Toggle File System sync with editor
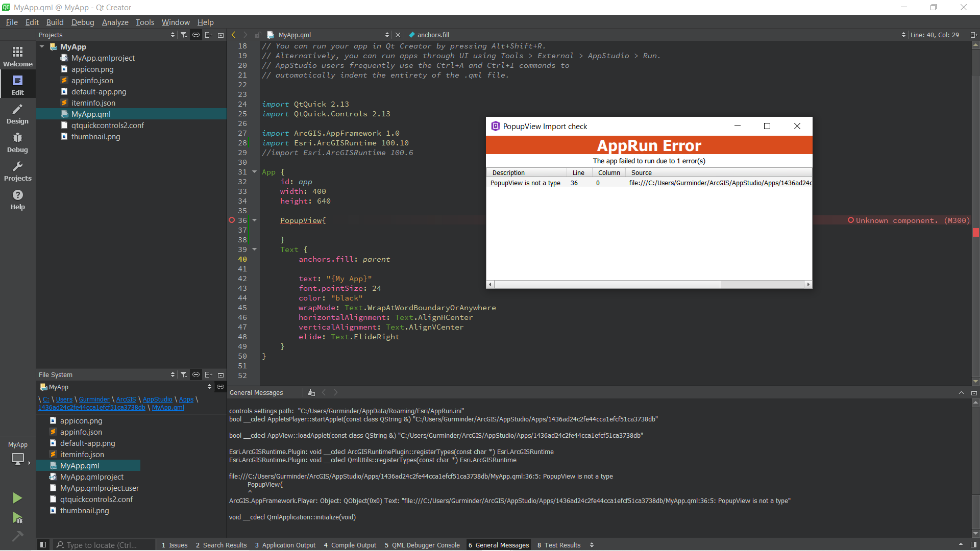Viewport: 980px width, 551px height. pyautogui.click(x=196, y=374)
